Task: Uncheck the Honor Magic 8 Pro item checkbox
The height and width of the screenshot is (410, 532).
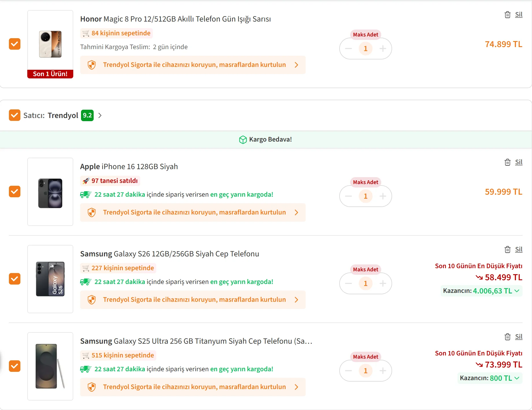Action: (x=15, y=44)
